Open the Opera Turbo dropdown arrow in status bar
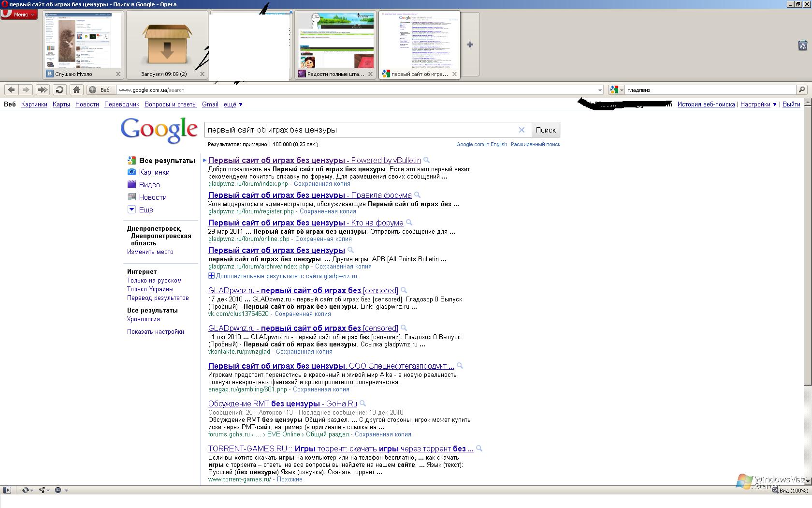The image size is (812, 508). (x=66, y=490)
